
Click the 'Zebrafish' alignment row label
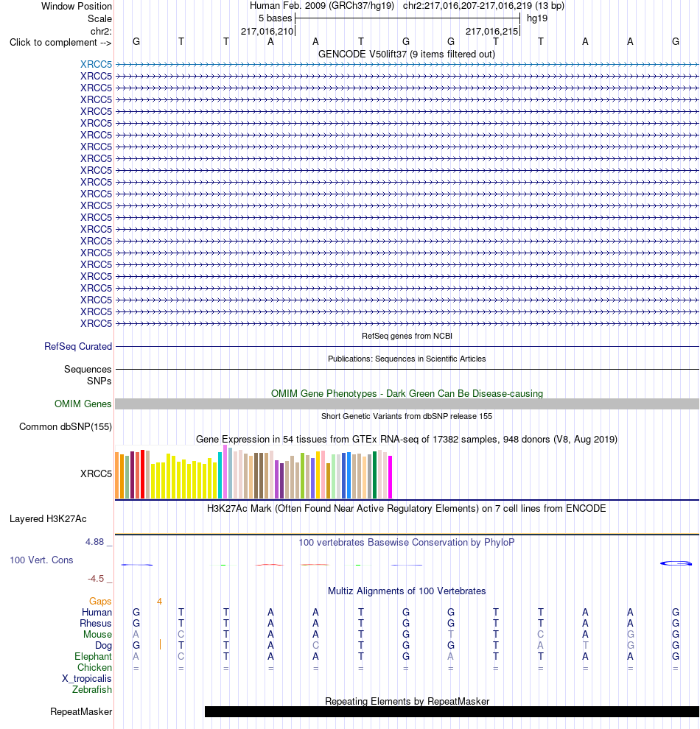(91, 689)
